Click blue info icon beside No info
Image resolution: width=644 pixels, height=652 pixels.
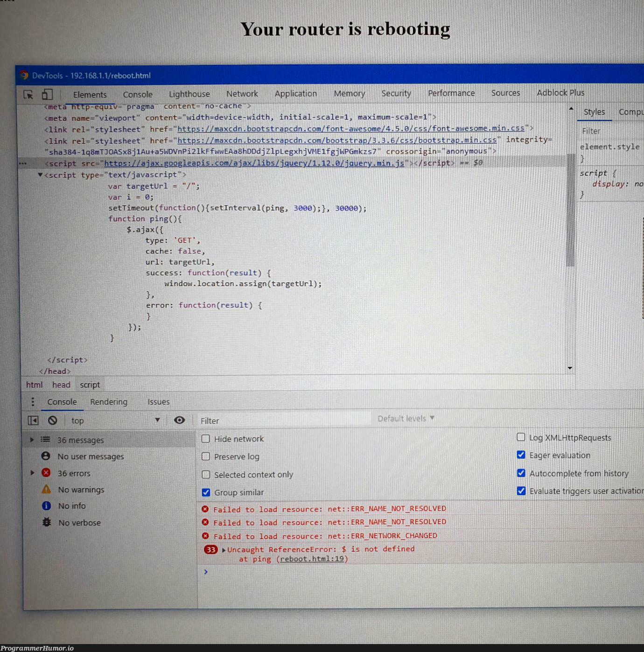click(46, 506)
